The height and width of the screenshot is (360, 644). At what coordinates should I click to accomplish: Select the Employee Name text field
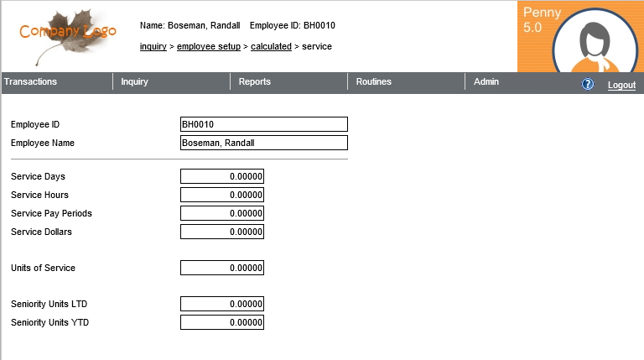click(263, 143)
